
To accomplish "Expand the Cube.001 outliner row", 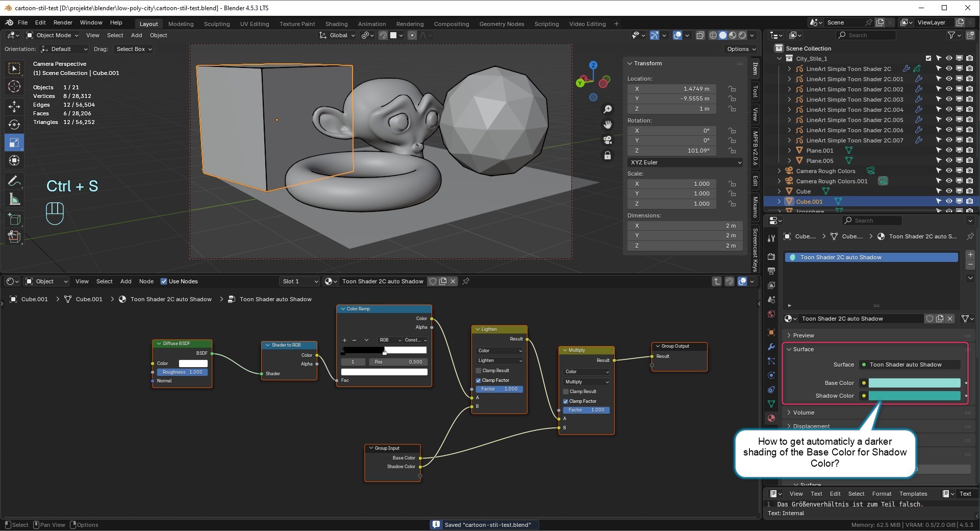I will tap(779, 202).
